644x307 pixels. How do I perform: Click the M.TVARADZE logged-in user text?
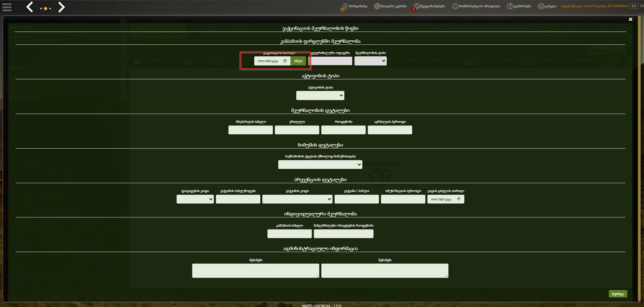[618, 6]
